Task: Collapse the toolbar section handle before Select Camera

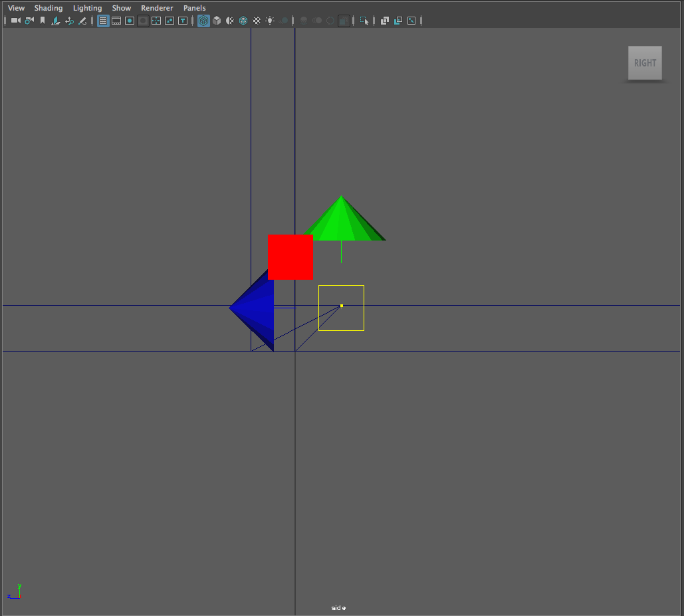Action: 5,21
